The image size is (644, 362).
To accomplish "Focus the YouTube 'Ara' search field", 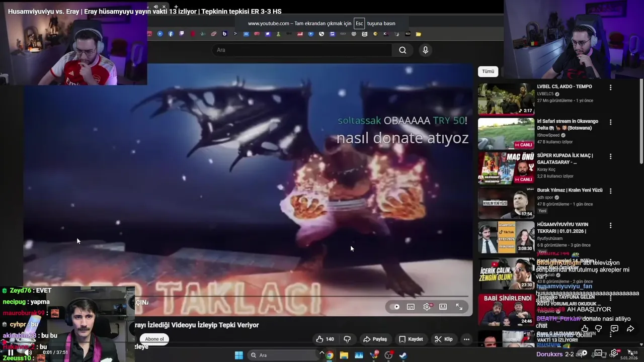I will tap(302, 50).
